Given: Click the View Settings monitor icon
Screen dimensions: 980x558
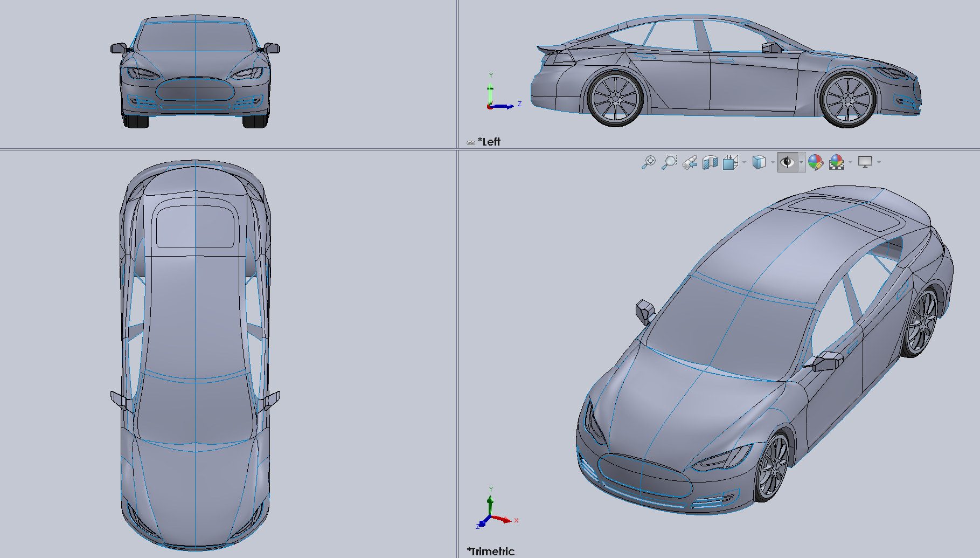Looking at the screenshot, I should click(865, 162).
